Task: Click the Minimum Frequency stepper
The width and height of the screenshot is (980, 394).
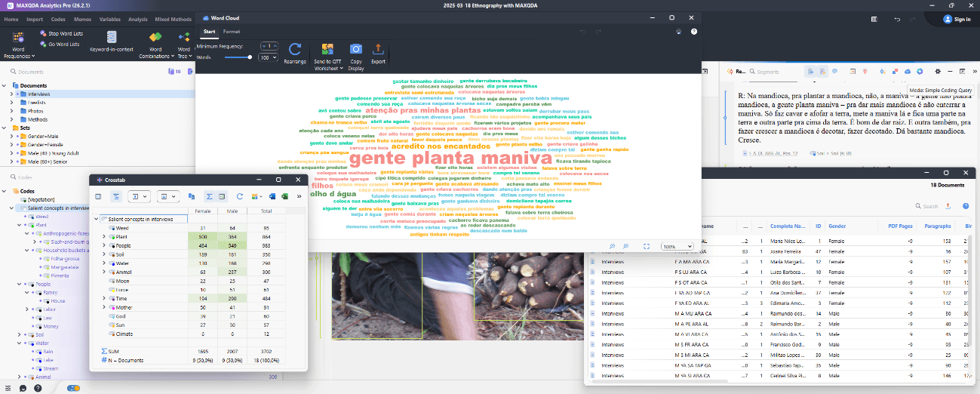Action: click(268, 46)
